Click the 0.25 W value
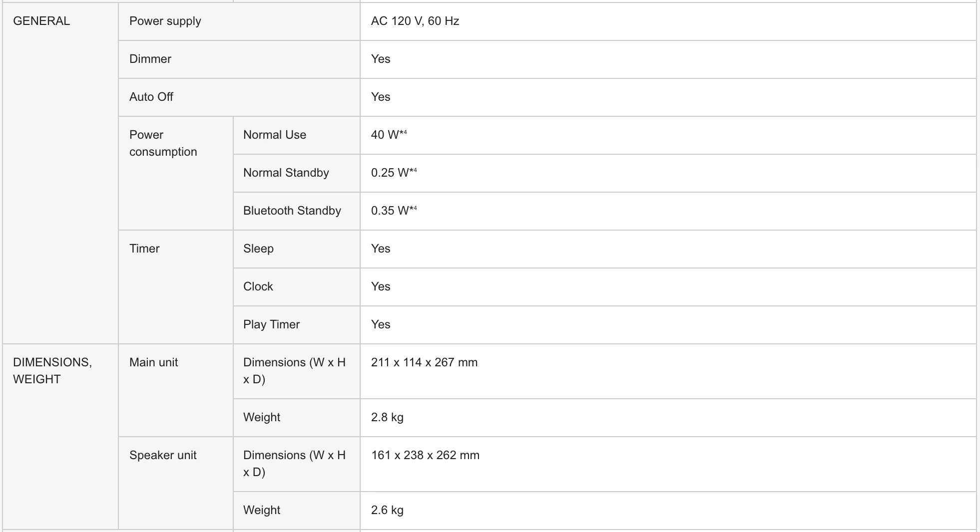This screenshot has height=532, width=980. 390,173
